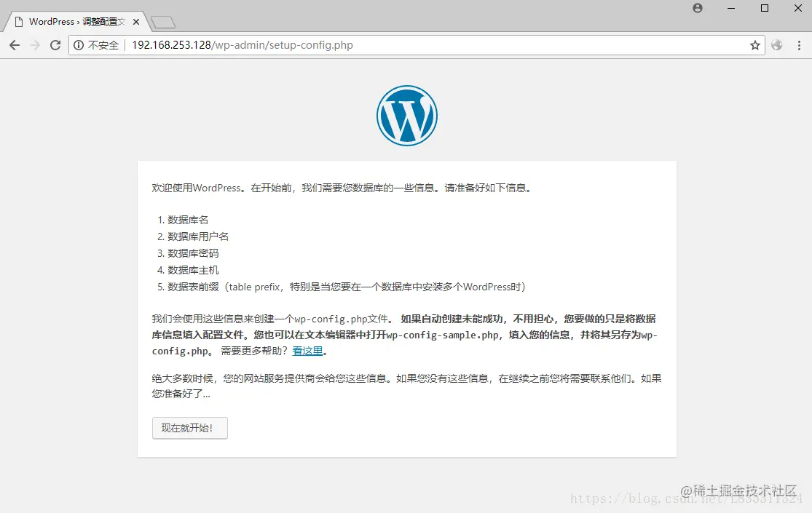Image resolution: width=812 pixels, height=513 pixels.
Task: Click the 欢迎使用WordPress intro sentence
Action: [342, 188]
